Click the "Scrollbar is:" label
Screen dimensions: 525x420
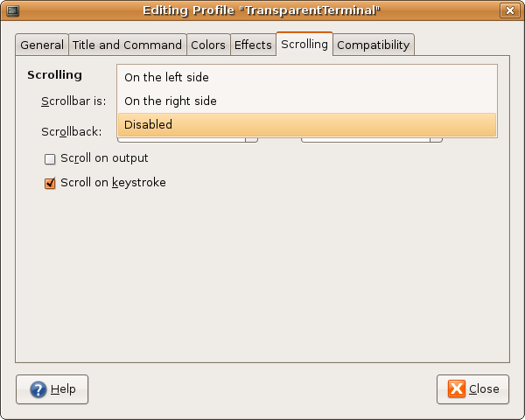pyautogui.click(x=73, y=101)
